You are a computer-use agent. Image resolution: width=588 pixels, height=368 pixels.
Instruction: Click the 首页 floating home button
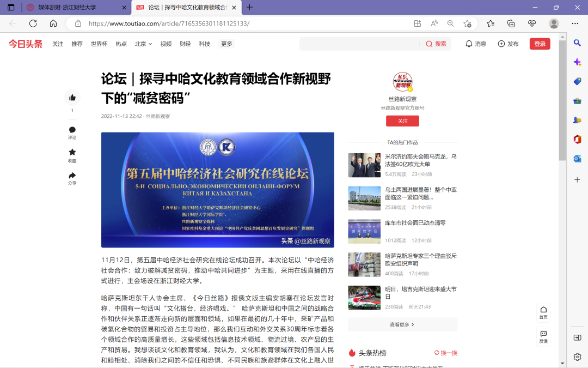coord(543,312)
